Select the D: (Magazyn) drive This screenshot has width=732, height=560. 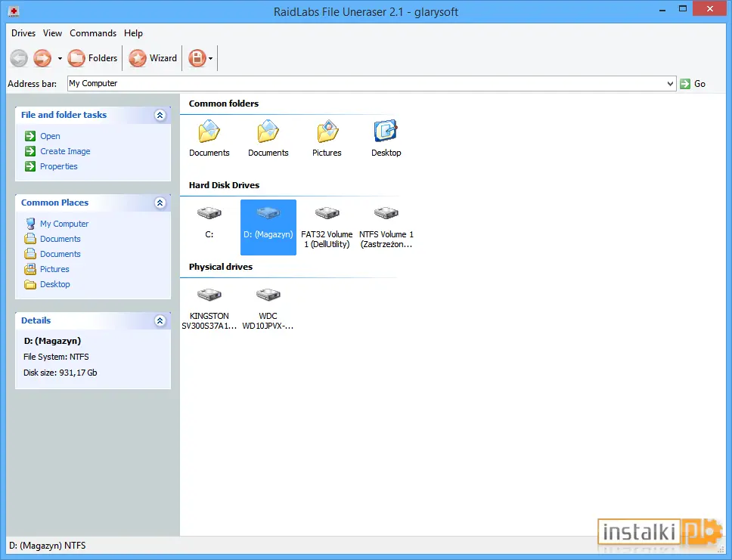pos(268,227)
